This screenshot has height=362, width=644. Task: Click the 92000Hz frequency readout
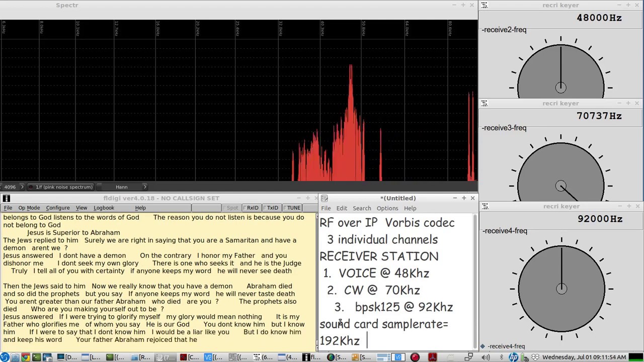click(600, 219)
